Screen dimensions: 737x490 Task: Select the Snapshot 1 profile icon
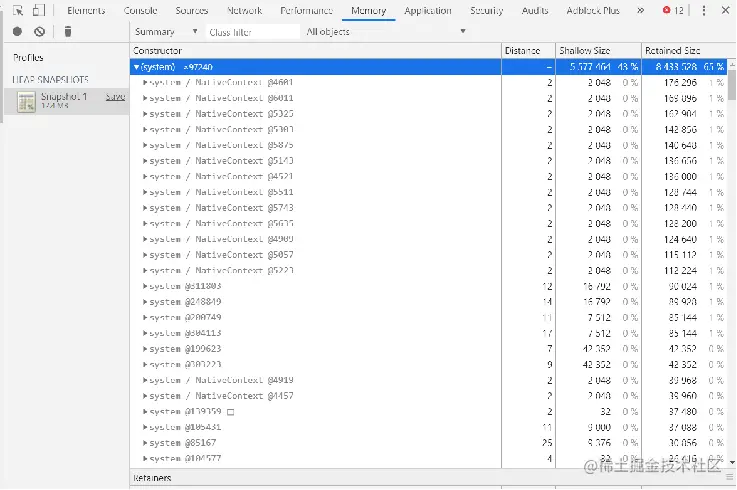[x=26, y=102]
